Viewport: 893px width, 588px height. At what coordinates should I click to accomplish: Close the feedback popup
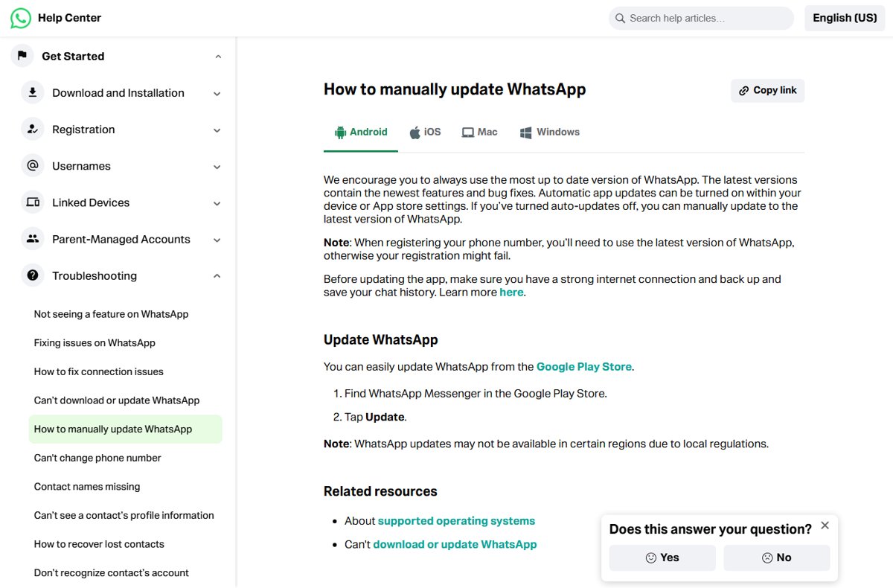pos(825,525)
